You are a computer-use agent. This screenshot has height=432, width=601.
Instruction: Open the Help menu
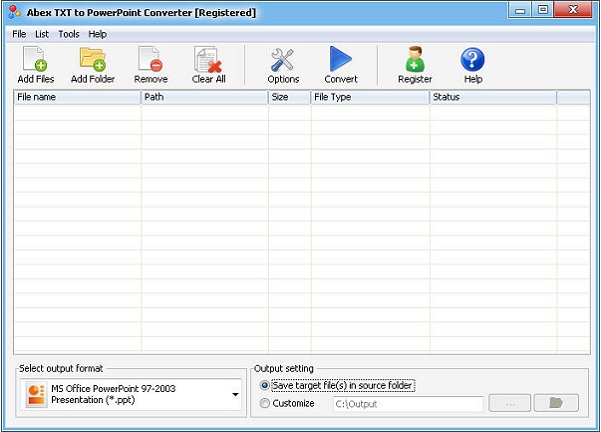97,34
